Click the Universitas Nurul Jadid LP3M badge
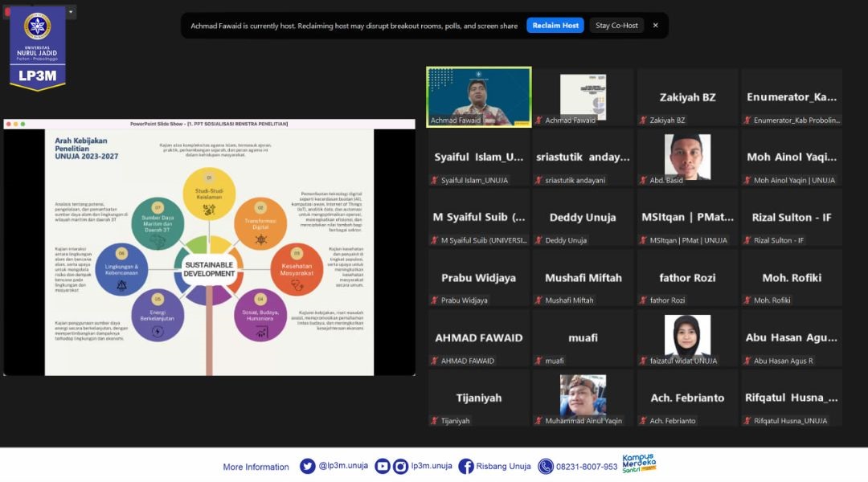 (x=37, y=47)
